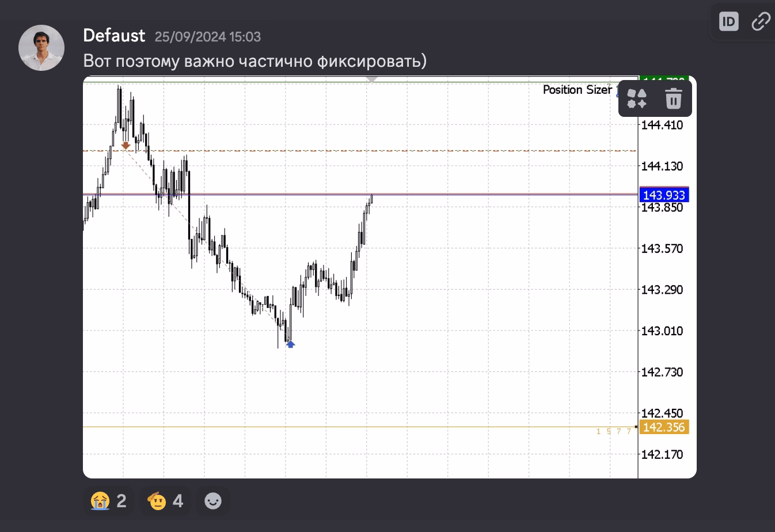Click the 142.450 price axis value
Image resolution: width=775 pixels, height=532 pixels.
(x=662, y=413)
